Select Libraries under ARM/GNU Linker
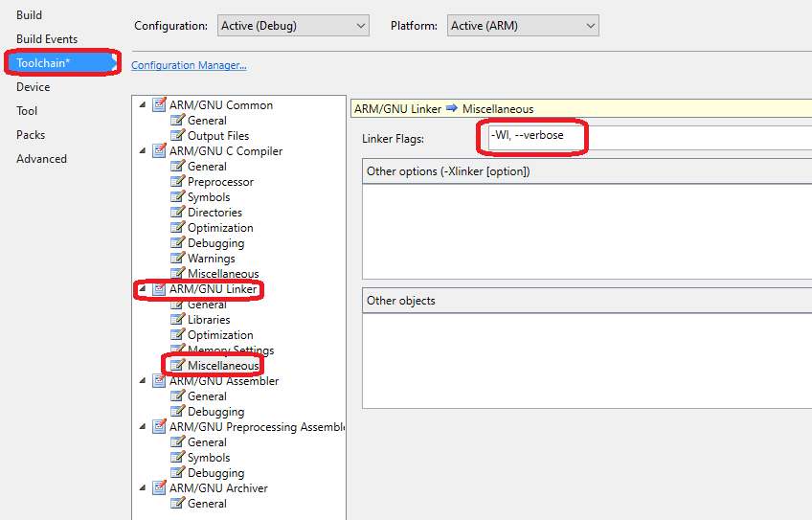 click(209, 320)
